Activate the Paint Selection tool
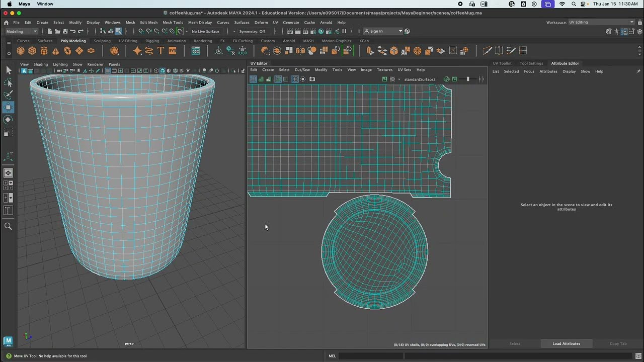The image size is (644, 362). click(x=8, y=95)
